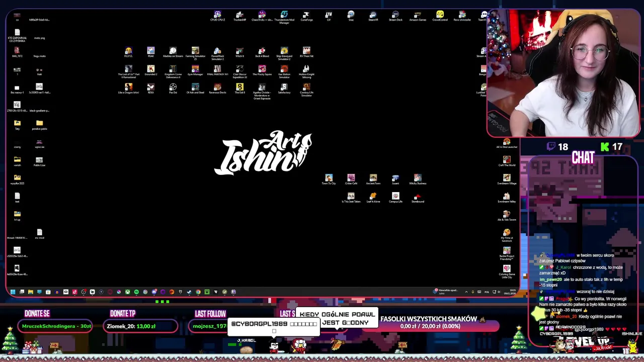Open the Stream Deck shortcut
Image resolution: width=644 pixels, height=362 pixels.
click(x=395, y=16)
